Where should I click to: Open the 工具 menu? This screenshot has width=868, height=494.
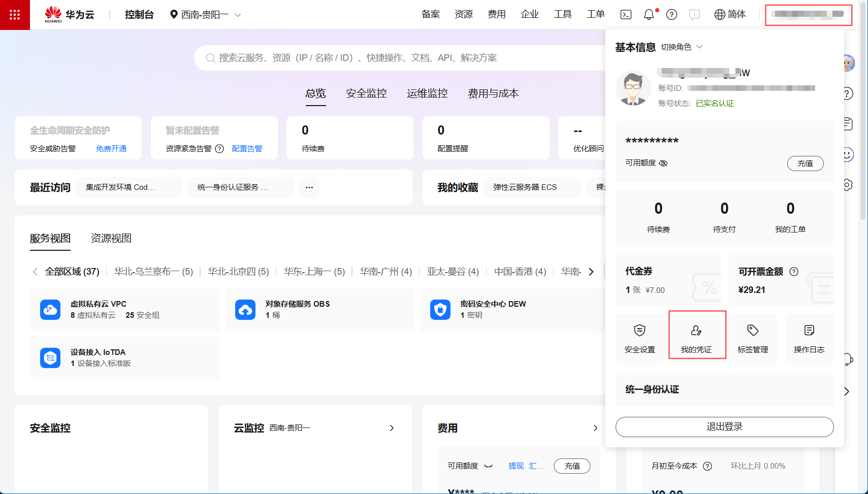[x=563, y=15]
